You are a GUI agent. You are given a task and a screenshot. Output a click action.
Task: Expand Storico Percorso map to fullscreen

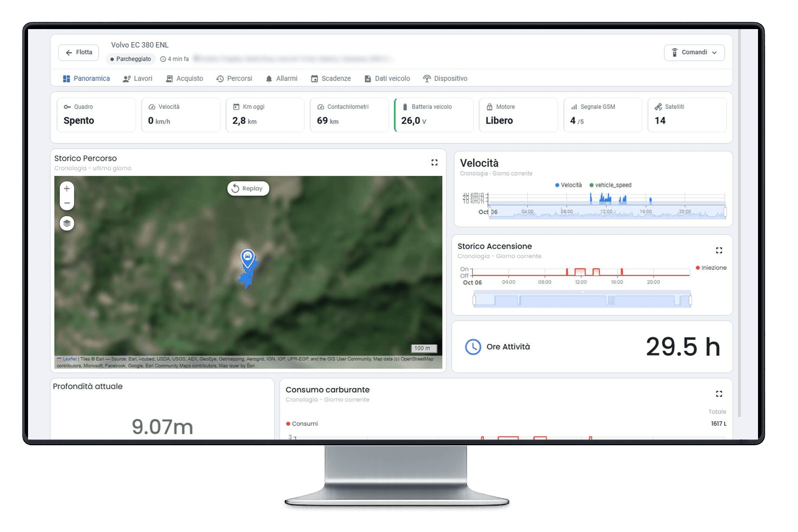click(434, 163)
